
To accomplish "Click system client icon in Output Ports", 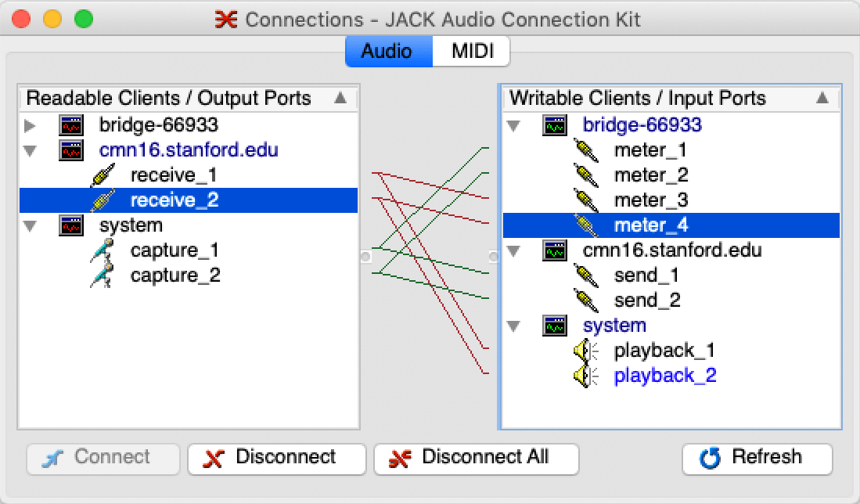I will point(71,225).
